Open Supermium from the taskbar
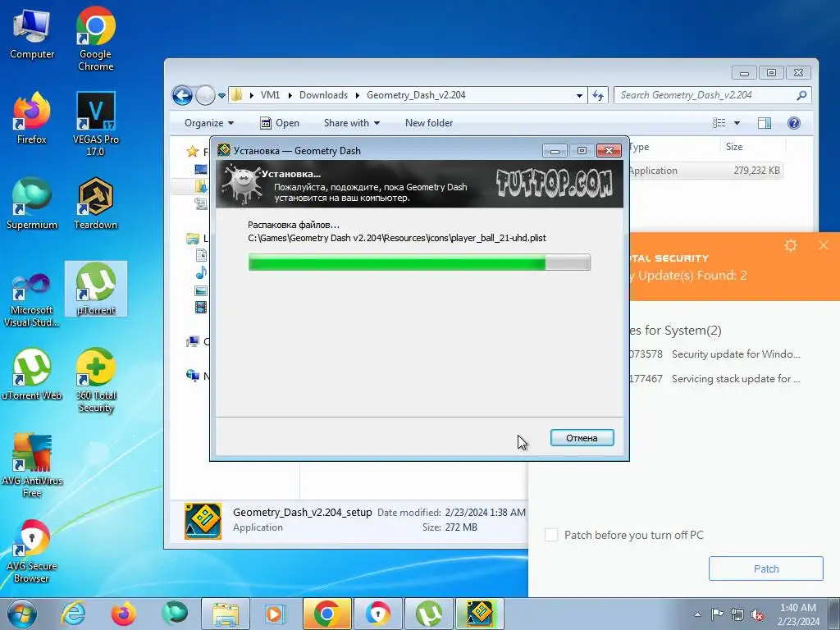Viewport: 840px width, 630px height. [x=175, y=614]
